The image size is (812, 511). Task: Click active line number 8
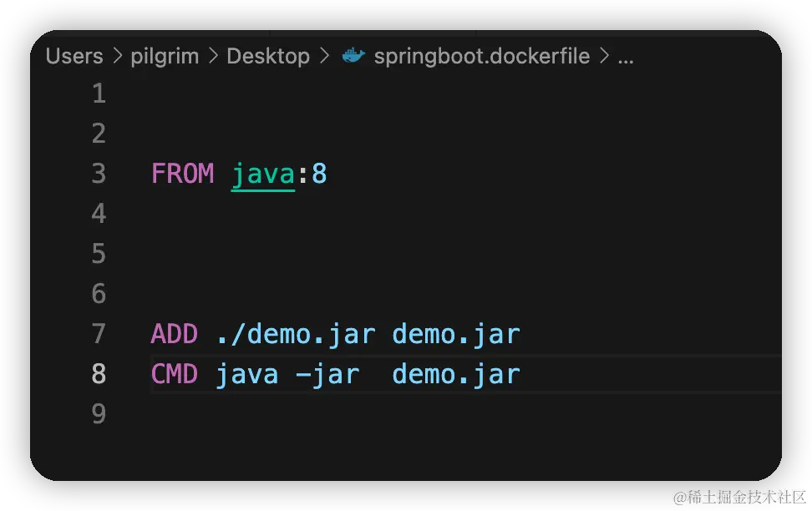pos(99,374)
